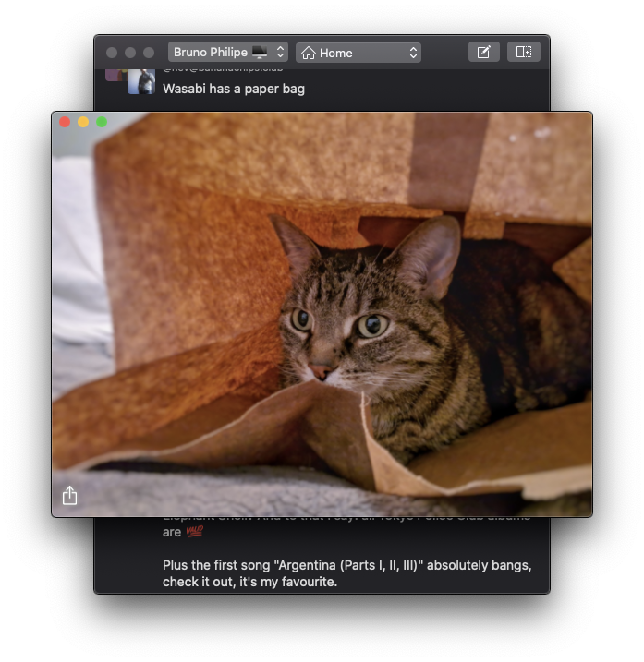The image size is (644, 662).
Task: Click the computer icon beside Bruno Philipe
Action: click(x=260, y=53)
